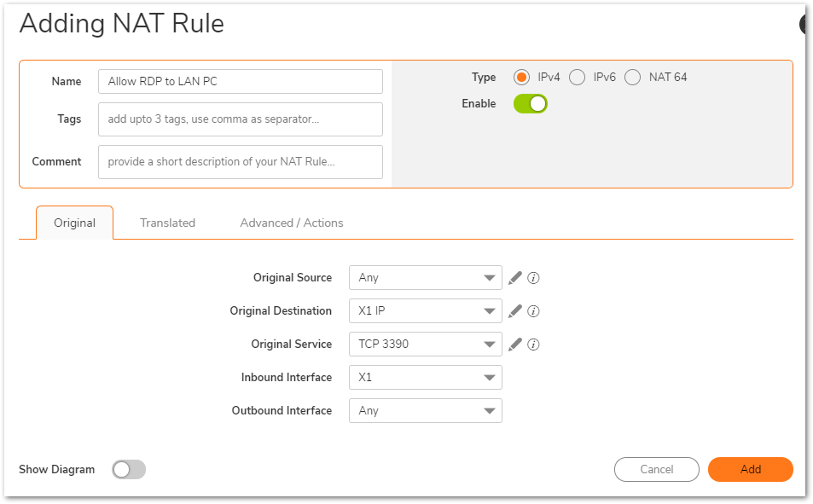Click the info icon next to Original Source
This screenshot has height=504, width=813.
click(x=534, y=278)
